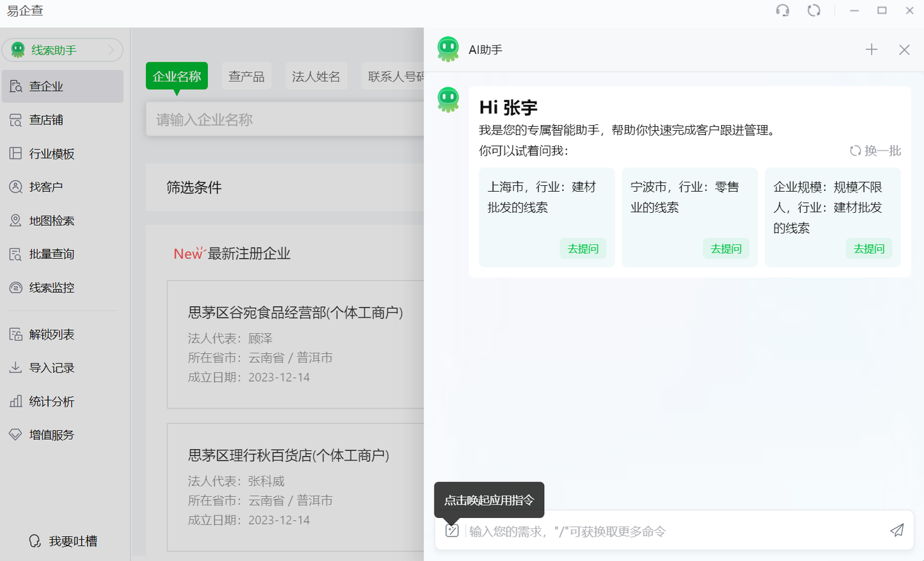
Task: Click the send message icon
Action: (896, 530)
